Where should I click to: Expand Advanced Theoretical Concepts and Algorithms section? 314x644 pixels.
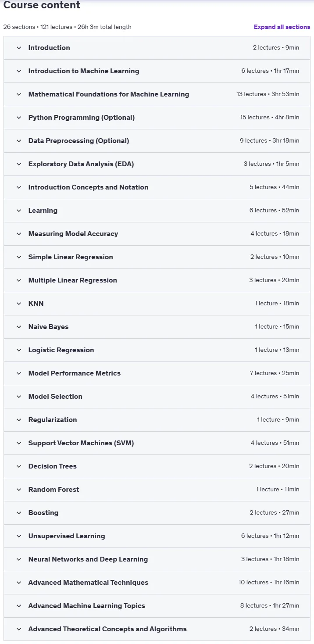(x=157, y=629)
